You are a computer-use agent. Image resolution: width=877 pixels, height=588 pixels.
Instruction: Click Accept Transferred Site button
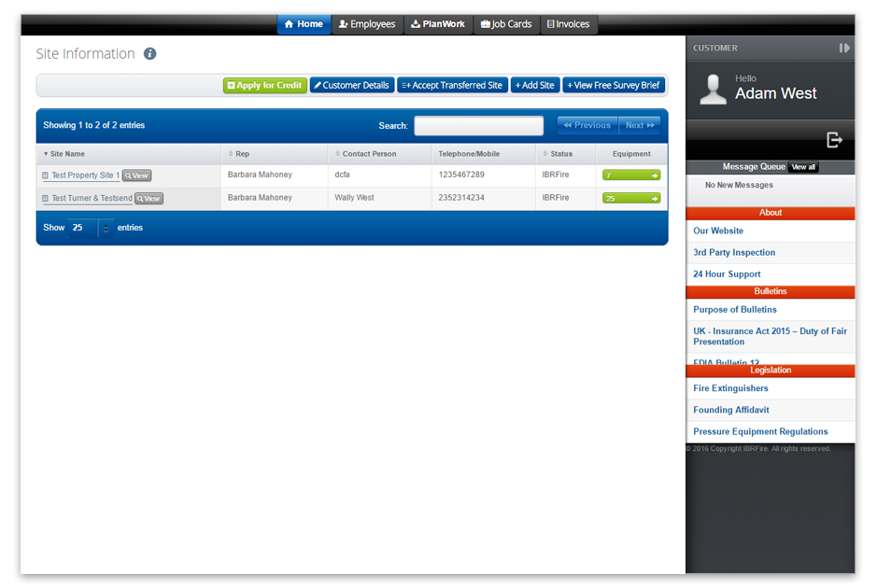click(452, 85)
